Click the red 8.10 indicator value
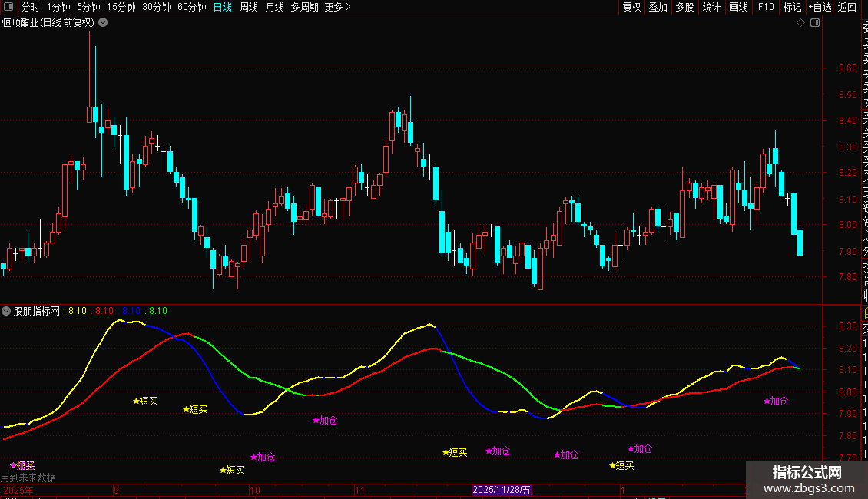This screenshot has height=499, width=868. click(104, 311)
